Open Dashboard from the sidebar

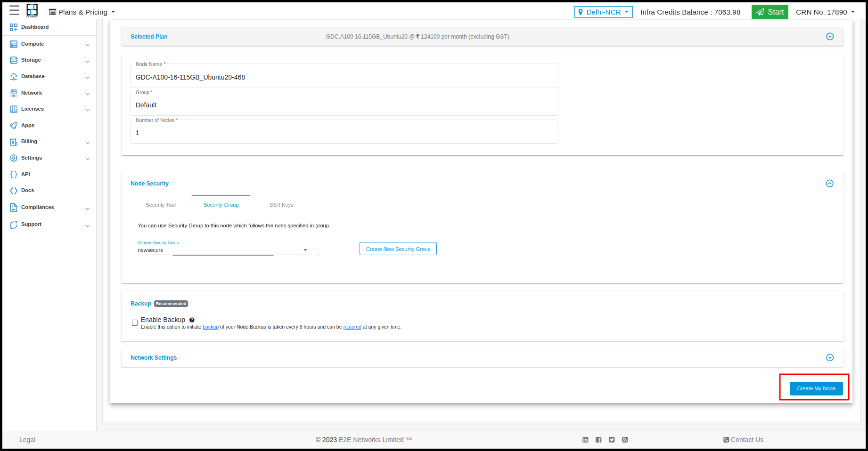pyautogui.click(x=35, y=27)
